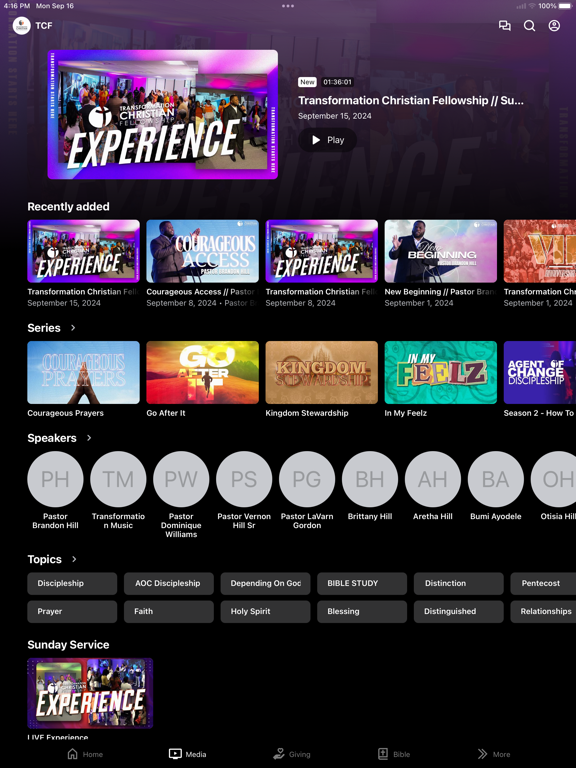The width and height of the screenshot is (576, 768).
Task: Open the Agent of Change Discipleship series
Action: tap(540, 372)
